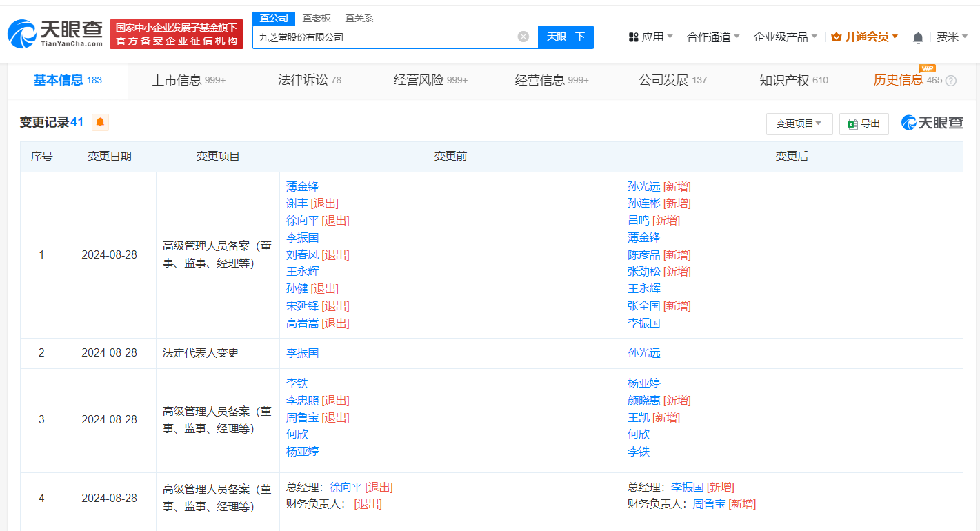Click the red 国家中小企业发展子基金旗下 banner
The height and width of the screenshot is (531, 980).
(177, 34)
